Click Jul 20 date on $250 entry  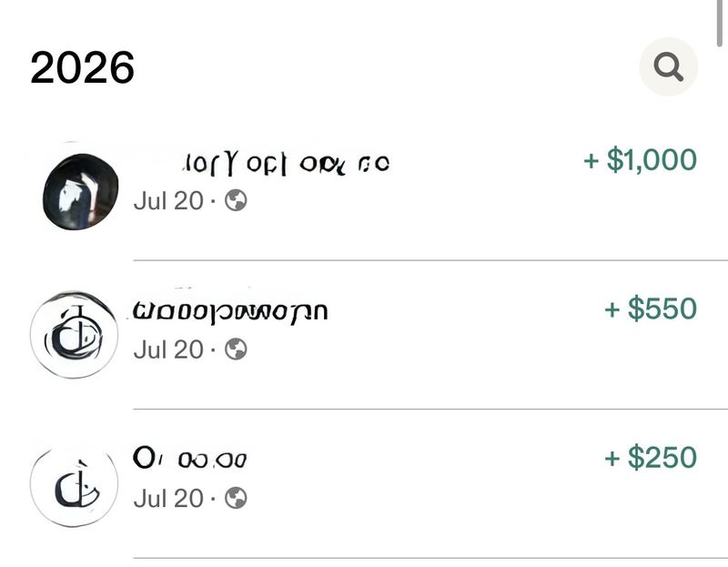[x=168, y=499]
